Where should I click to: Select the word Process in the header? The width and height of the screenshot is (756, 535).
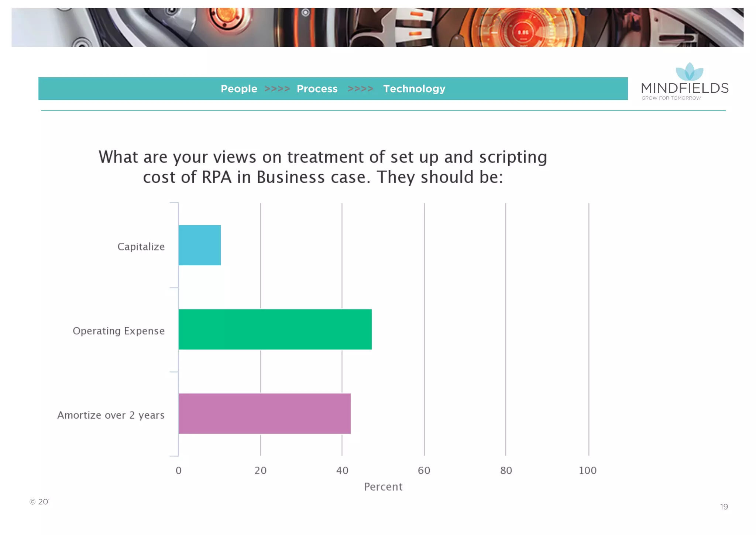point(317,89)
